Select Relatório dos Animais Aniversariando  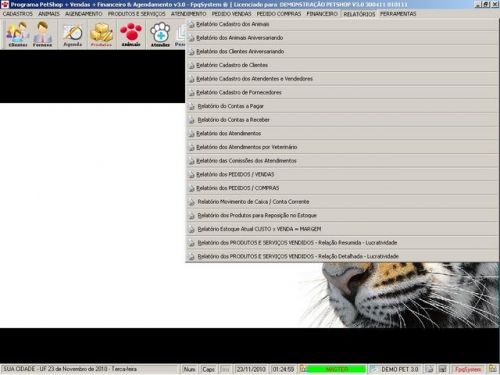point(342,38)
